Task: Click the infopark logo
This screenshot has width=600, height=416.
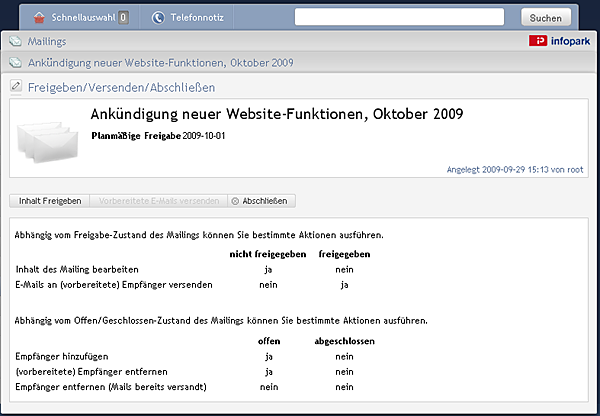Action: 559,41
